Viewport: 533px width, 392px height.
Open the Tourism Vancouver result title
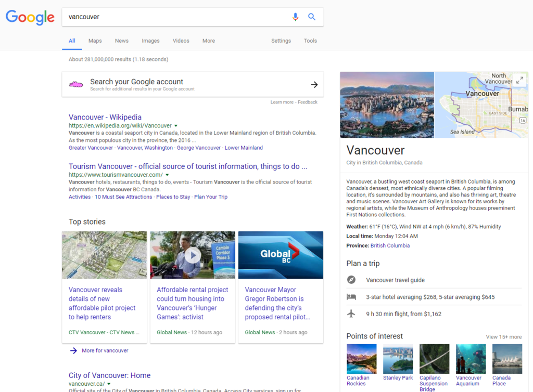tap(187, 166)
